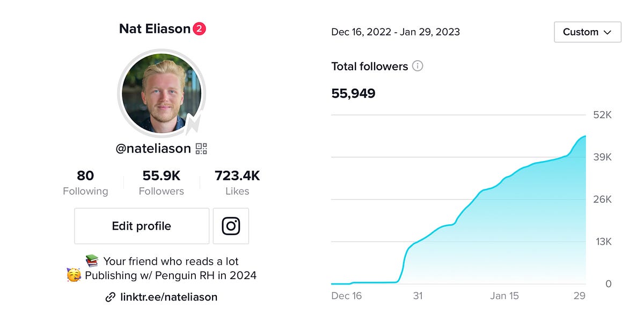The width and height of the screenshot is (644, 322).
Task: Click the date range Dec 16 - Jan 29
Action: [x=395, y=32]
